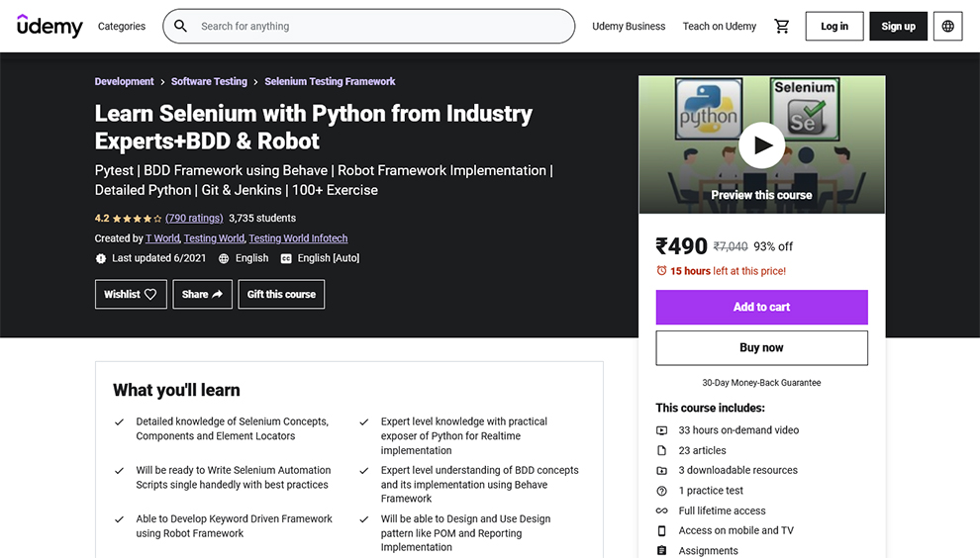Click 'Detailed knowledge of Selenium Concepts' item
This screenshot has height=558, width=980.
click(232, 428)
